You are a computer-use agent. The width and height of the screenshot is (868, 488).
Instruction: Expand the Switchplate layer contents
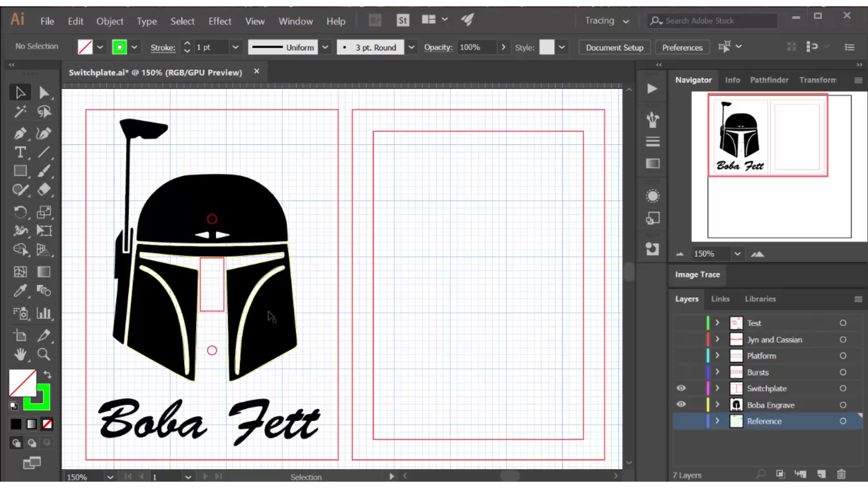click(x=717, y=388)
